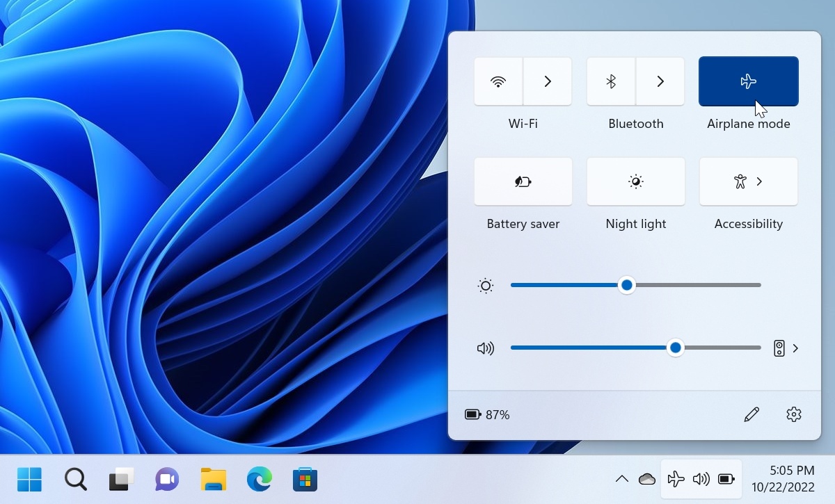Viewport: 835px width, 504px height.
Task: Expand Bluetooth devices list arrow
Action: [x=660, y=81]
